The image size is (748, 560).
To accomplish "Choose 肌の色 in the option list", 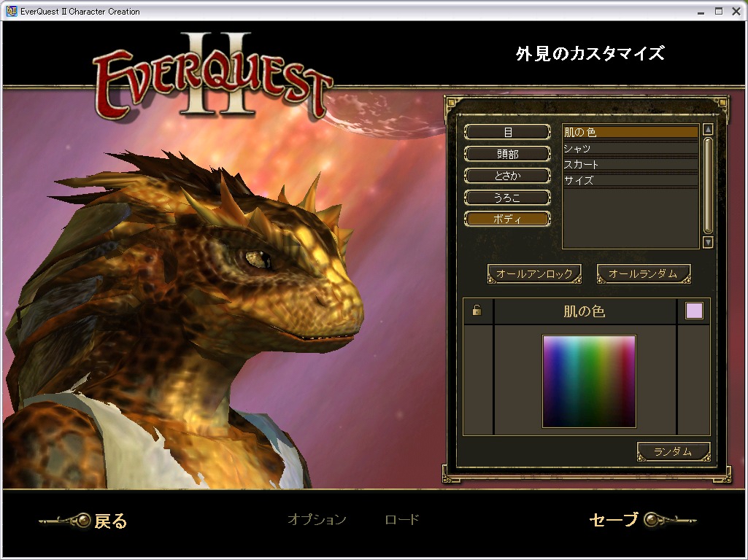I will 631,132.
